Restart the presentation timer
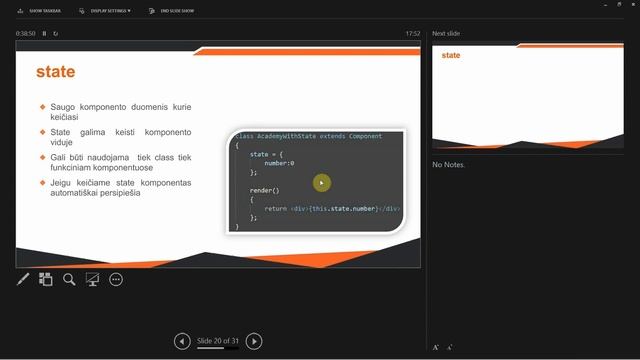This screenshot has width=640, height=360. click(56, 33)
